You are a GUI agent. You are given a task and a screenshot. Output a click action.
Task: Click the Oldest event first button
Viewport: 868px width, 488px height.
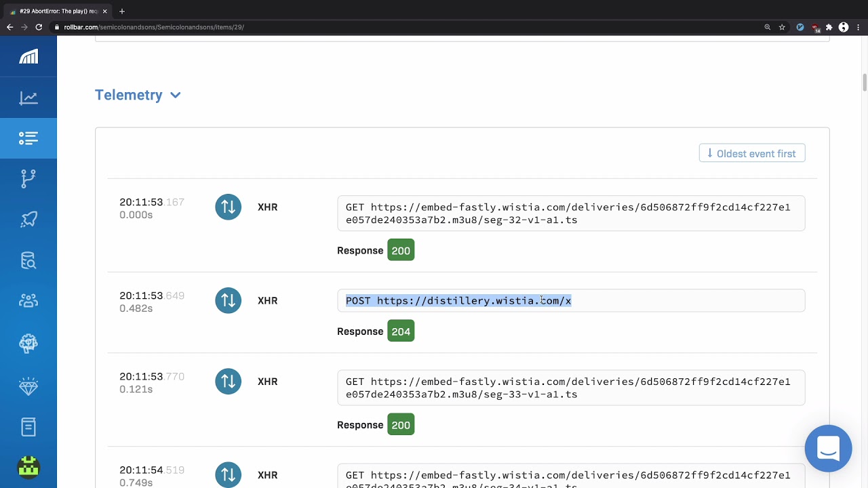pyautogui.click(x=752, y=154)
